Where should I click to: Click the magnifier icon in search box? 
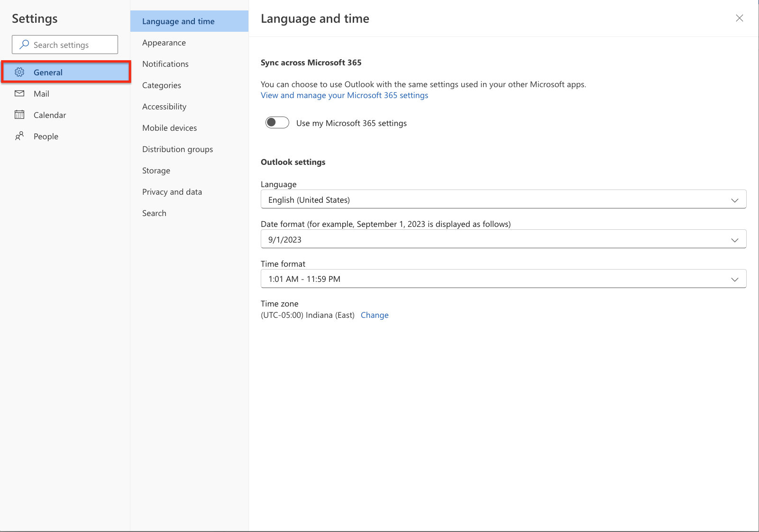tap(24, 45)
